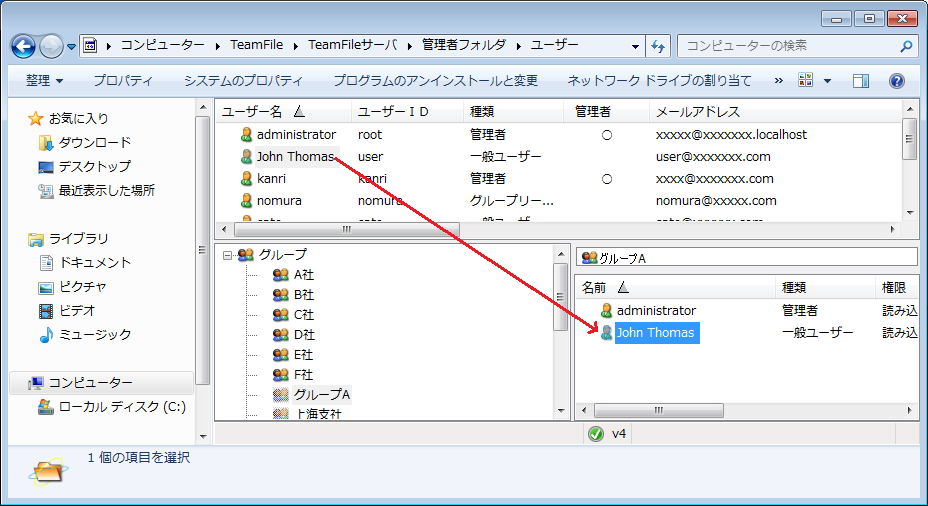Click the search magnifier icon
The width and height of the screenshot is (928, 506).
coord(906,46)
